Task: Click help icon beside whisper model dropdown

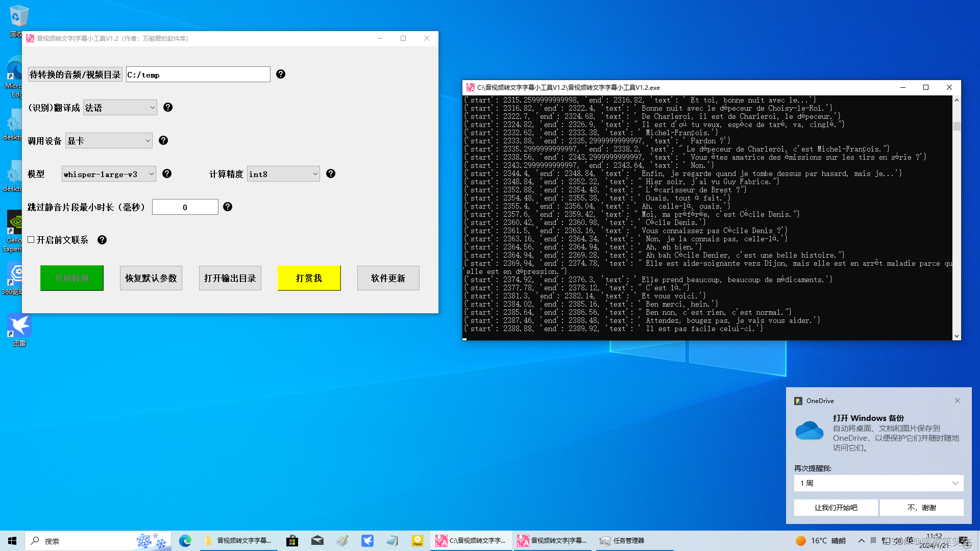Action: [167, 174]
